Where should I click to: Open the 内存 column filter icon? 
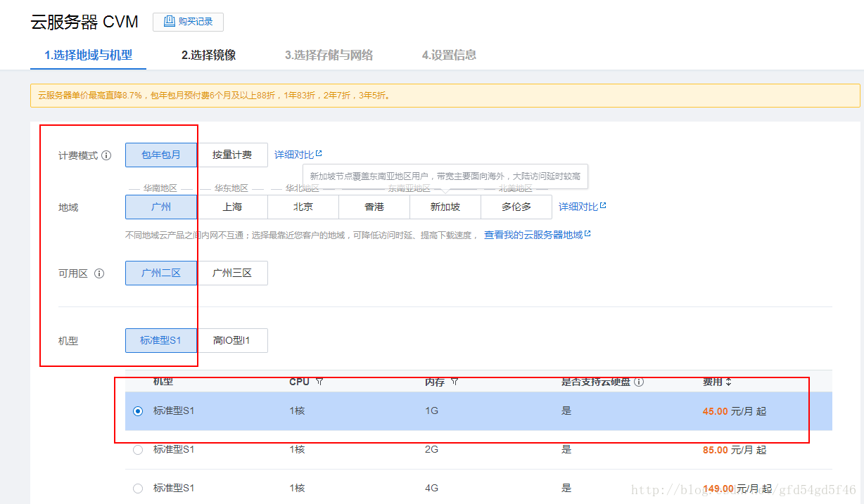(x=455, y=382)
